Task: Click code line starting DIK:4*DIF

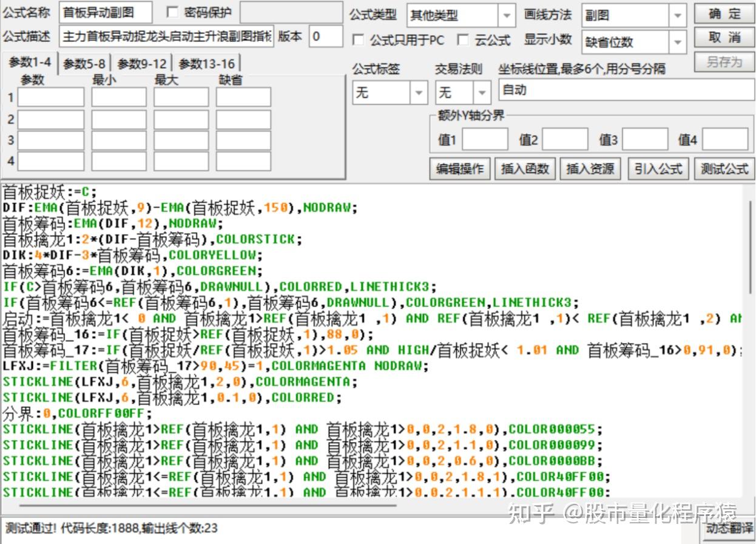Action: 133,255
